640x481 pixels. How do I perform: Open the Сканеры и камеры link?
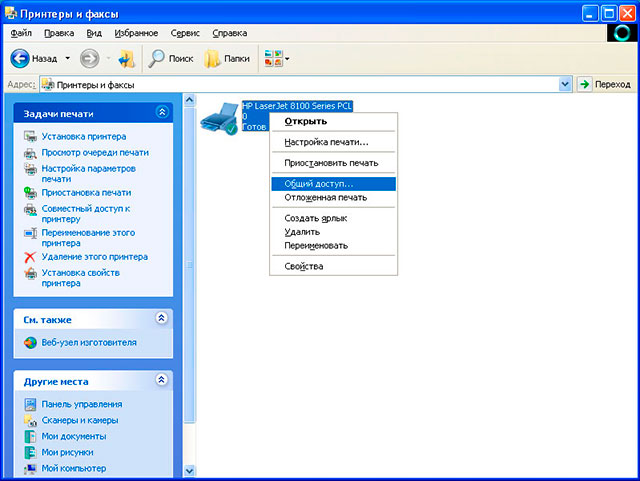(x=80, y=420)
